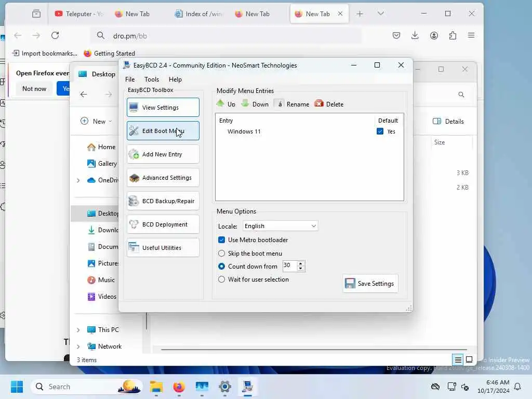Open Music folder in File Explorer
The image size is (532, 399).
click(101, 280)
